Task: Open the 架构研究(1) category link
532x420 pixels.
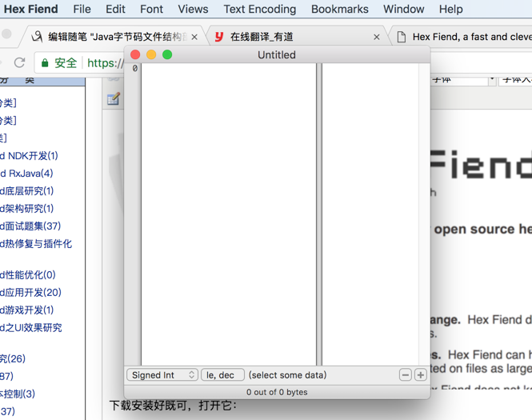Action: coord(27,208)
